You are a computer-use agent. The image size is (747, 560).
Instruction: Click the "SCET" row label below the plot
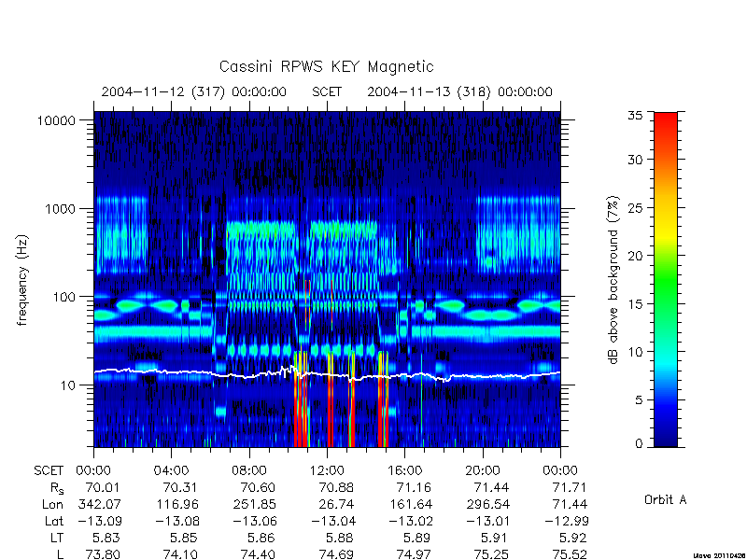coord(49,471)
